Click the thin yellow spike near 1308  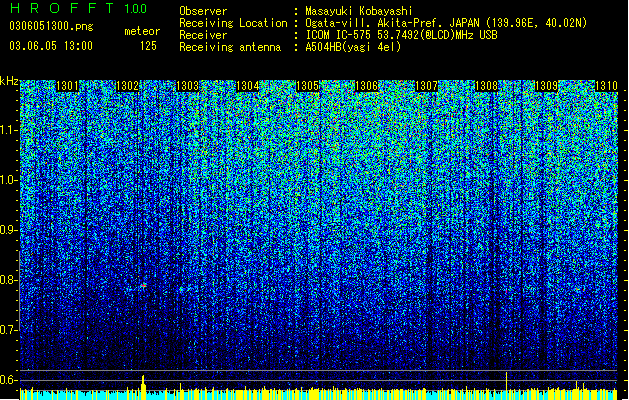point(506,380)
